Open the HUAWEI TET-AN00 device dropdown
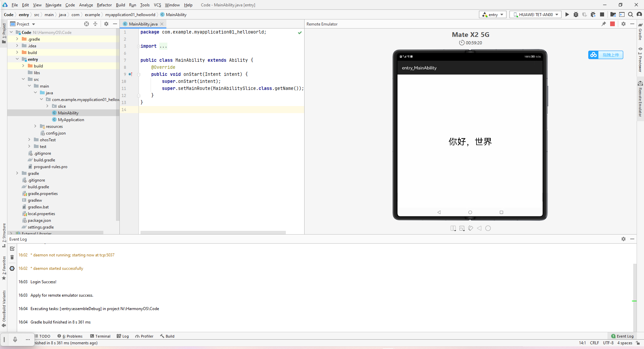Viewport: 644px width, 349px height. [536, 14]
